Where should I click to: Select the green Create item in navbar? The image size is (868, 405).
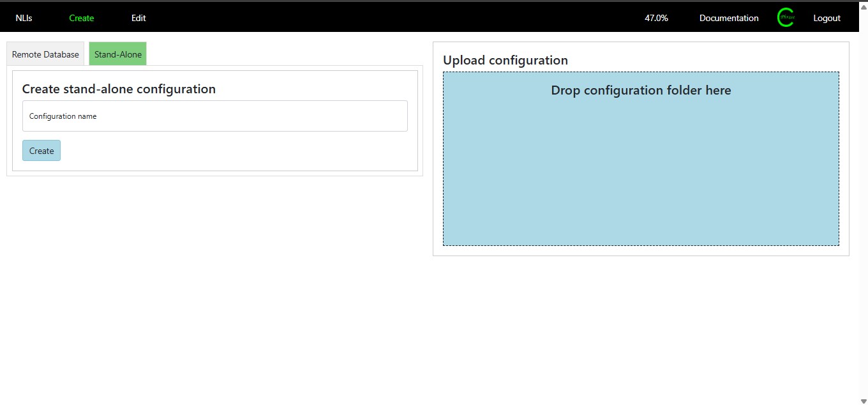point(82,18)
